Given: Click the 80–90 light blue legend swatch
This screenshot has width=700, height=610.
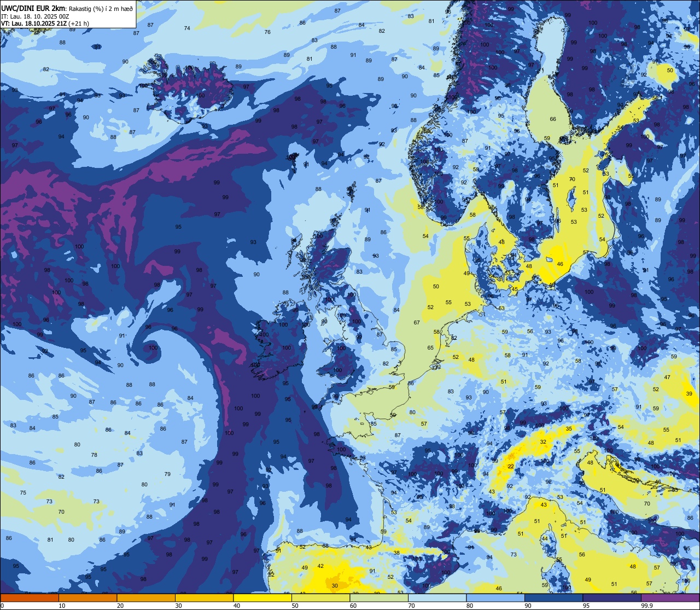Looking at the screenshot, I should point(495,597).
